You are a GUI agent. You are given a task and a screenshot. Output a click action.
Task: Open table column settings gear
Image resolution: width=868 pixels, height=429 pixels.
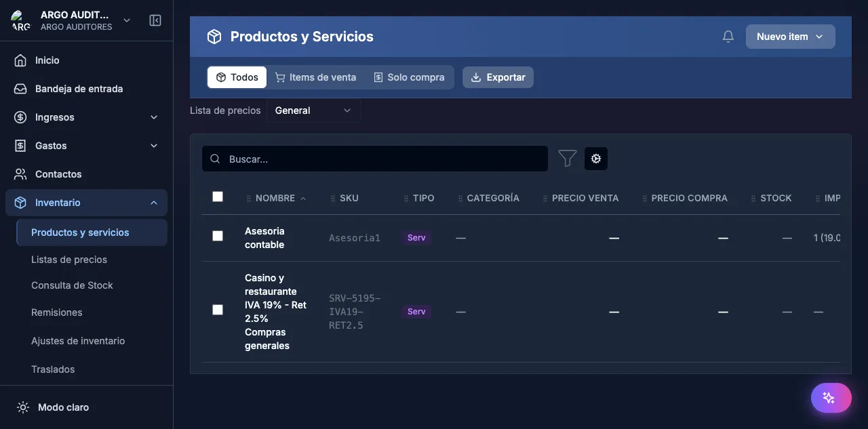(x=595, y=158)
